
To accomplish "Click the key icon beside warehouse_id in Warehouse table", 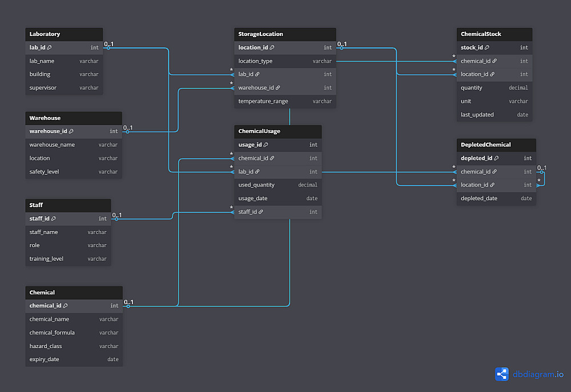I will 71,131.
